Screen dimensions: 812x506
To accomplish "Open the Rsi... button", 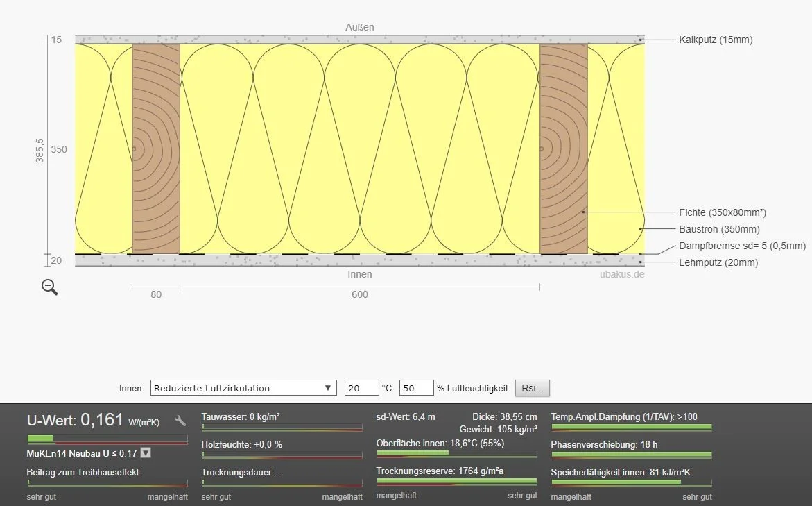I will pyautogui.click(x=533, y=388).
